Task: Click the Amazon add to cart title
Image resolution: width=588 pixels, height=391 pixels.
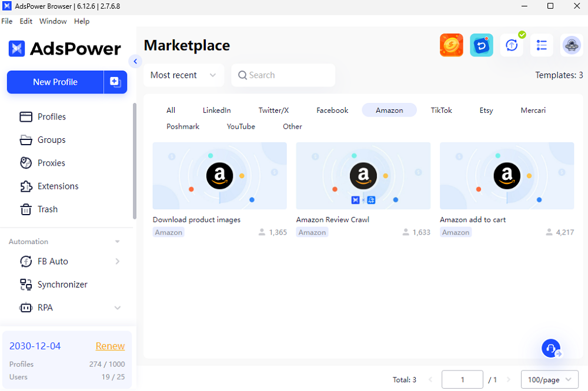Action: [473, 220]
